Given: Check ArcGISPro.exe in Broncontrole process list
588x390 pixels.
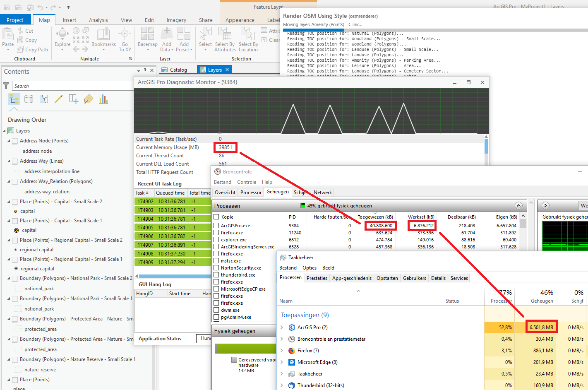Looking at the screenshot, I should (x=216, y=226).
